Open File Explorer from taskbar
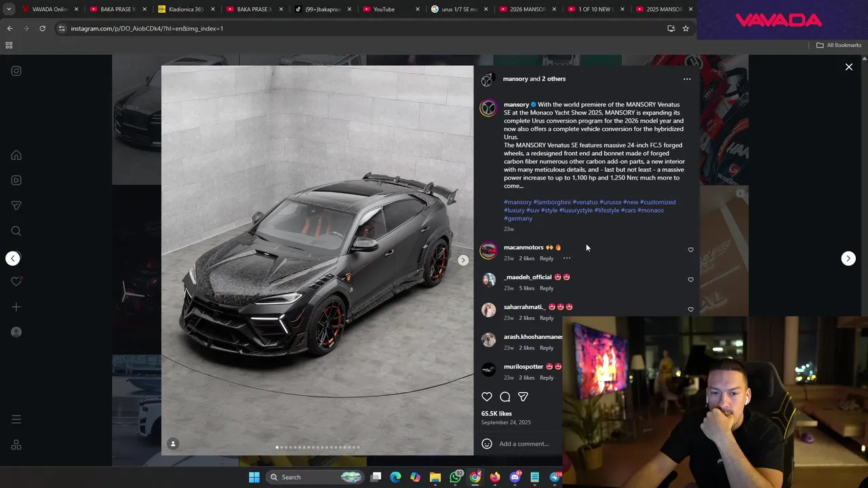 (x=435, y=477)
